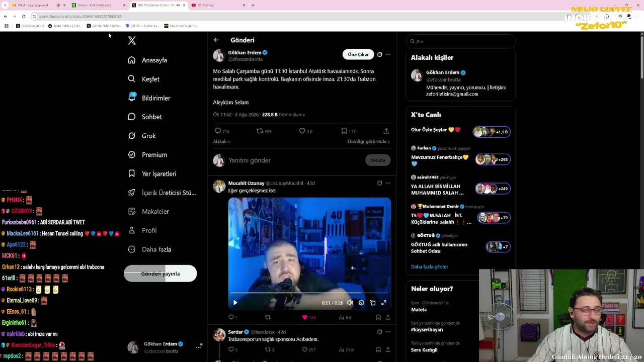Play the Mucahit Uzunay video
Viewport: 644px width, 362px height.
pyautogui.click(x=235, y=303)
